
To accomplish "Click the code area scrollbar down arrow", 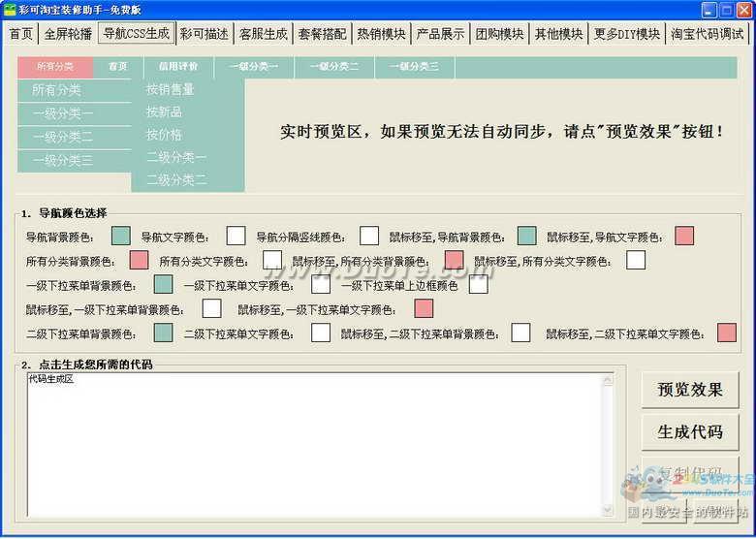I will [608, 510].
